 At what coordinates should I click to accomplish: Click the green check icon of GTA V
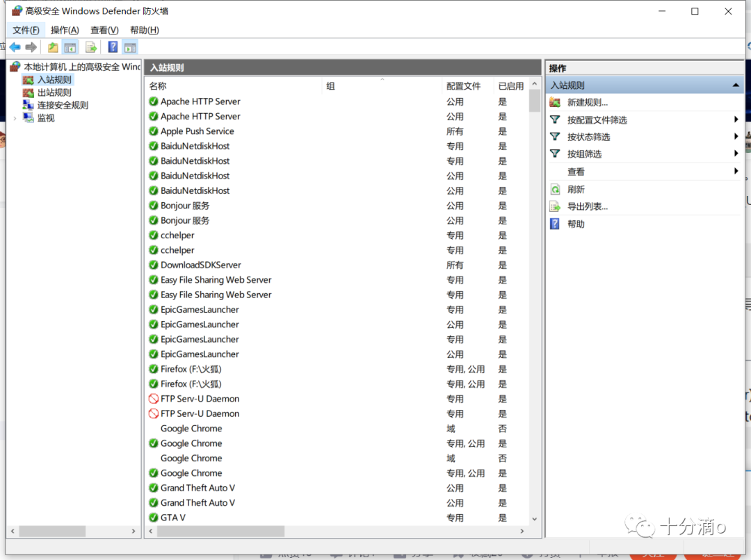click(x=154, y=518)
